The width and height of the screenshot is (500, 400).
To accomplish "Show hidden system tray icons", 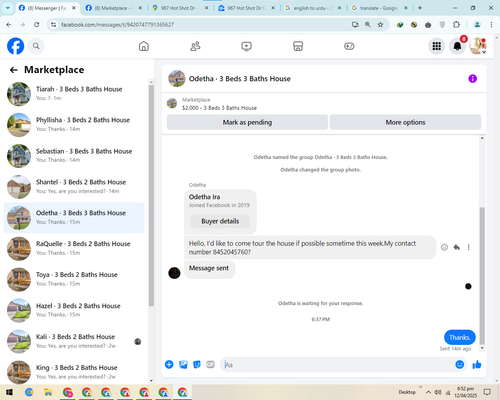I will tap(428, 392).
